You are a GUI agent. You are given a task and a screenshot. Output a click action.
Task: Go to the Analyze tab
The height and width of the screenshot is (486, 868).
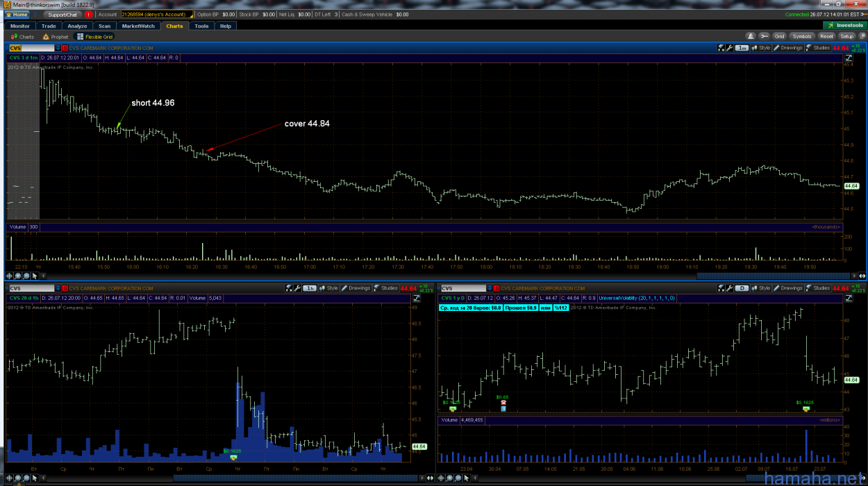77,26
